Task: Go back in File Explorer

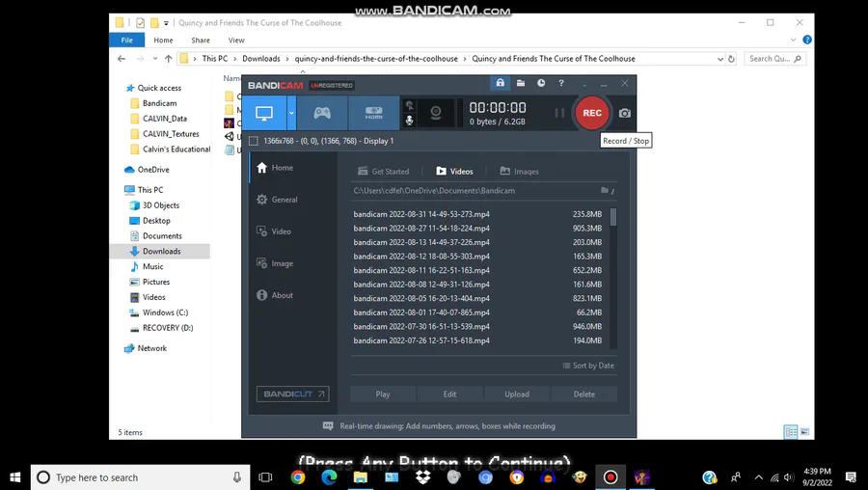Action: point(122,59)
